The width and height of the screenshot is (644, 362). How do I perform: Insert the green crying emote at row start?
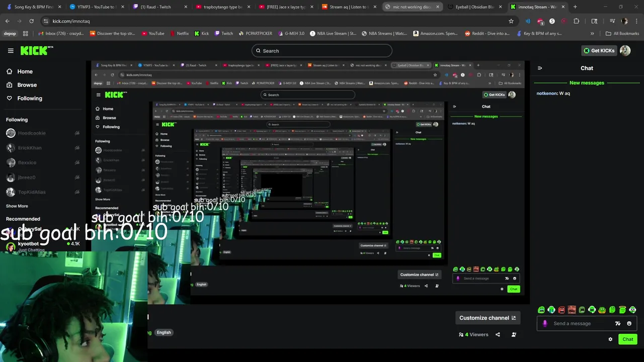coord(541,310)
